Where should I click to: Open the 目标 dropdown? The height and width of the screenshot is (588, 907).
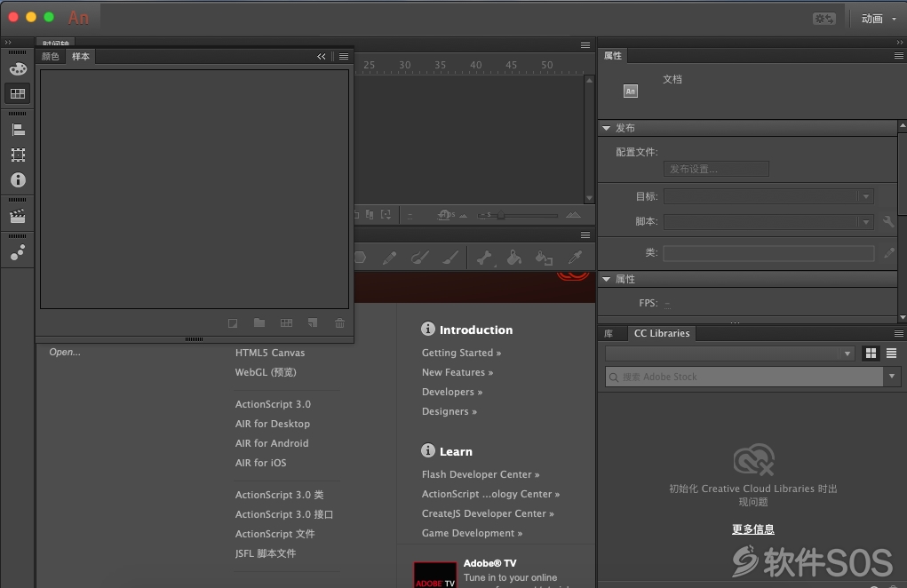(768, 196)
